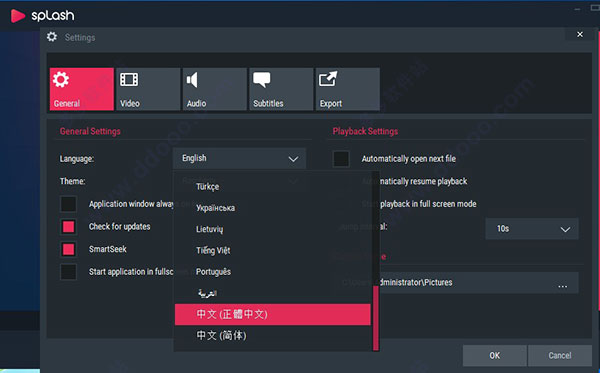Close the Settings dialog with X
This screenshot has width=600, height=373.
580,34
